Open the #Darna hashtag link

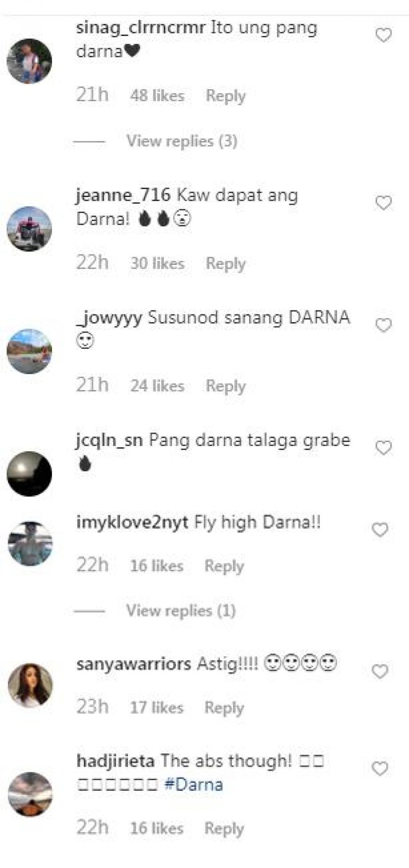point(193,785)
